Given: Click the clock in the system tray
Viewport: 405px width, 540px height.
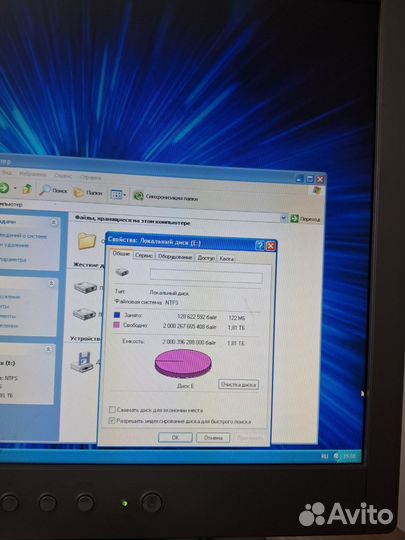Looking at the screenshot, I should (x=349, y=456).
